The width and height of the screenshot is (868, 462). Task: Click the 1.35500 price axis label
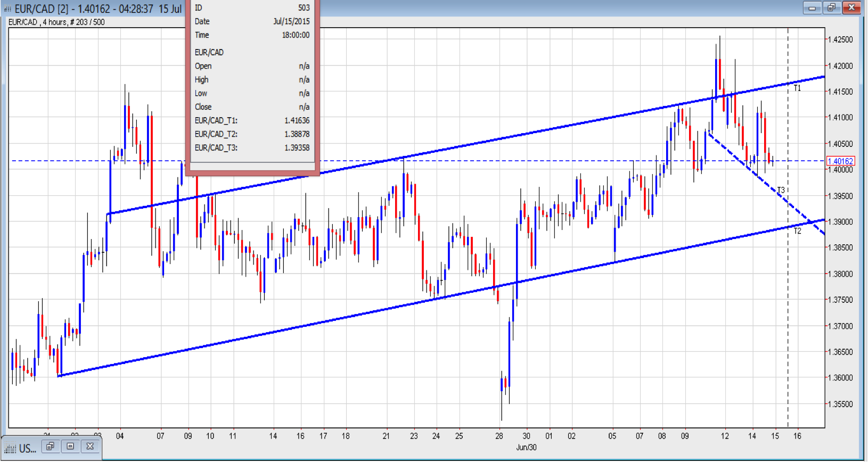click(841, 404)
